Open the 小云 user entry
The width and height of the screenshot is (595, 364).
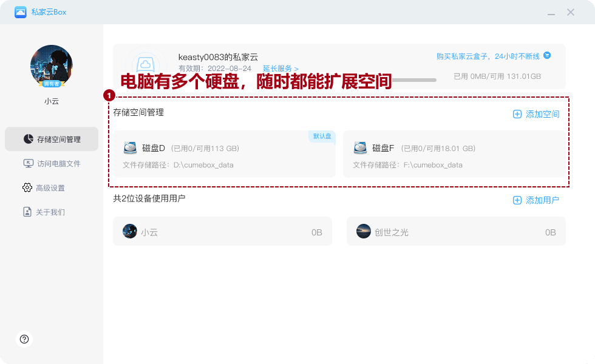(222, 231)
